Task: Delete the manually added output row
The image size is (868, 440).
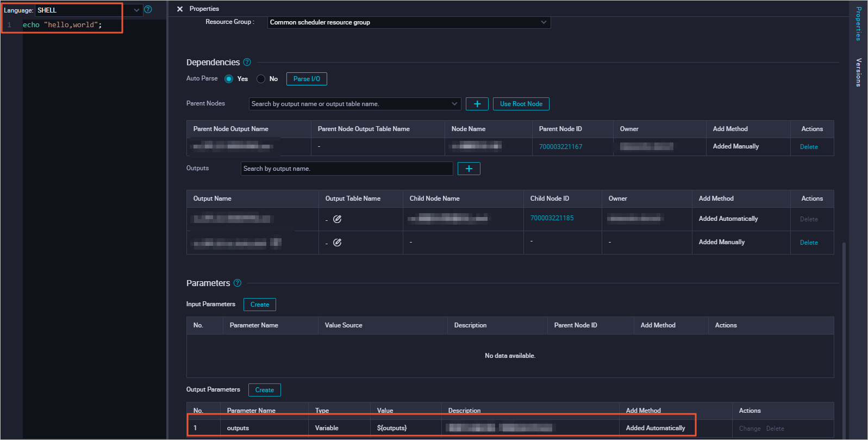Action: pos(809,243)
